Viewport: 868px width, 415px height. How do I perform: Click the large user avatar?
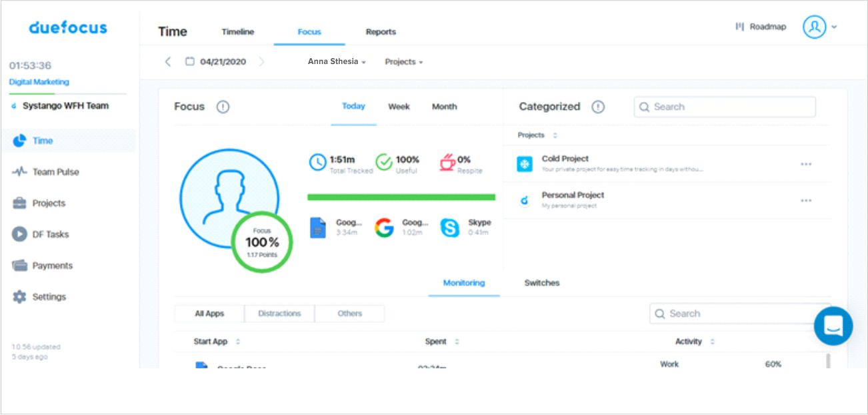point(229,198)
